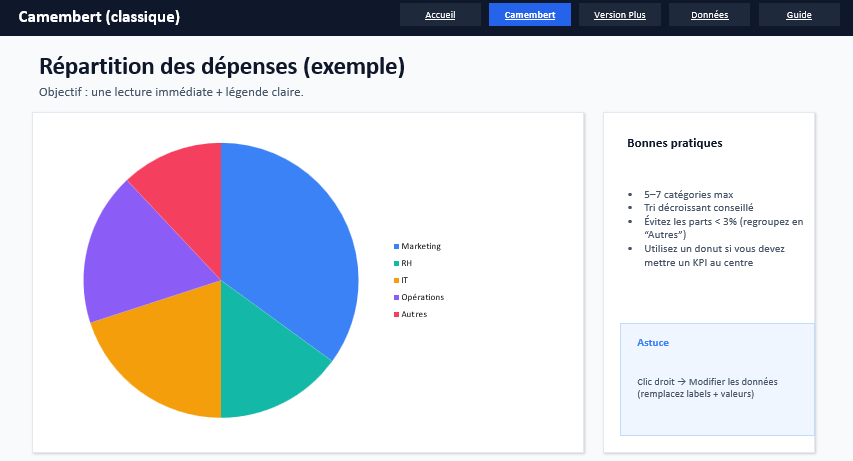Image resolution: width=853 pixels, height=461 pixels.
Task: Select the RH legend entry
Action: (406, 263)
